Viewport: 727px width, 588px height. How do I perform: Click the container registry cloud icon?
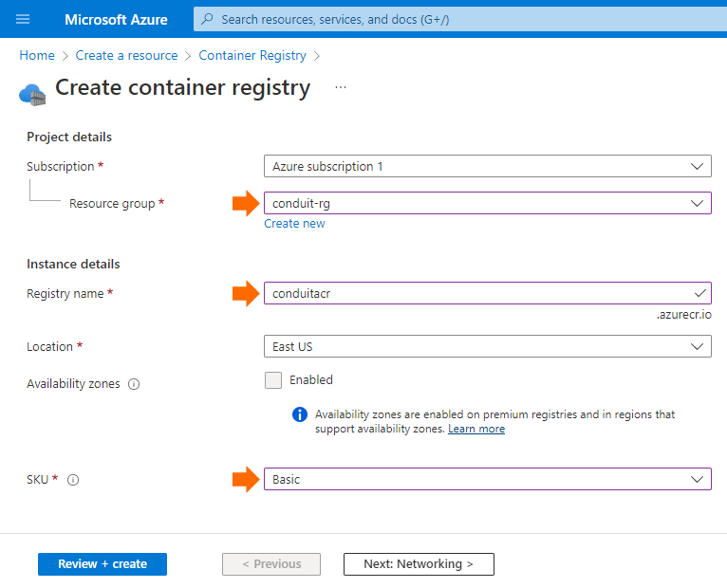32,95
